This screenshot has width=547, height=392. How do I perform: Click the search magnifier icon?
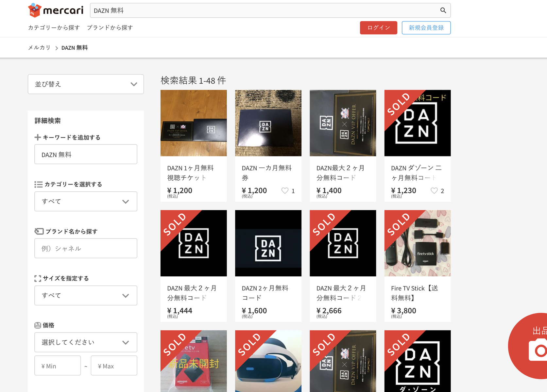pyautogui.click(x=443, y=10)
